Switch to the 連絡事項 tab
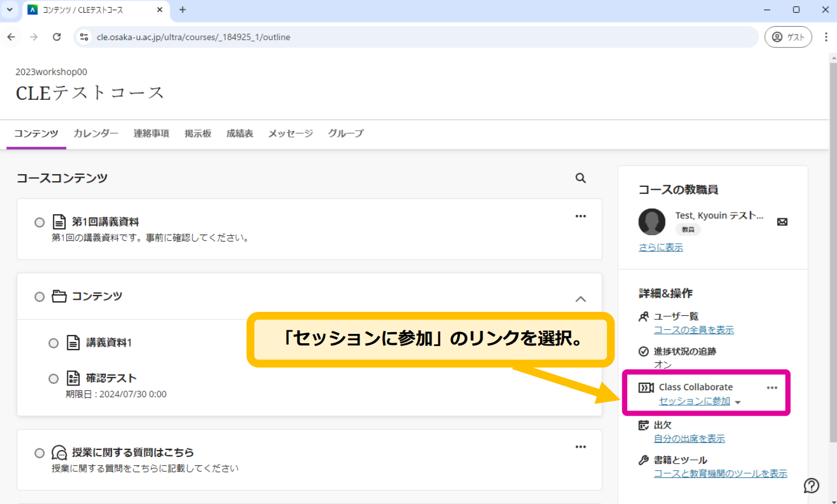 coord(151,134)
